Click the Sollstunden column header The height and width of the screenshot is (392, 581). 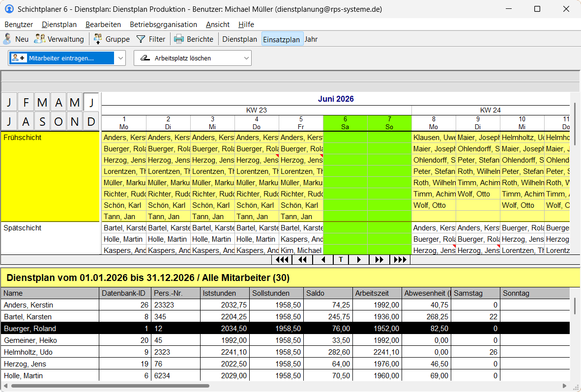pos(276,293)
